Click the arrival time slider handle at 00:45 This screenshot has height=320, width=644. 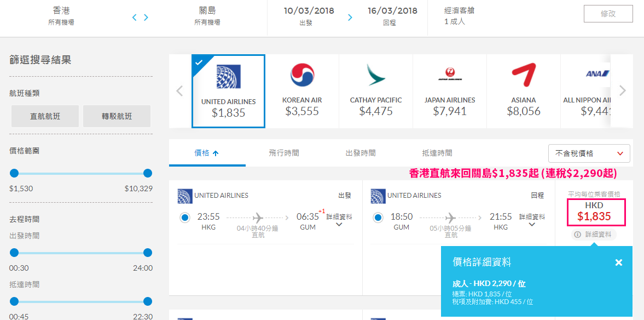tap(14, 301)
